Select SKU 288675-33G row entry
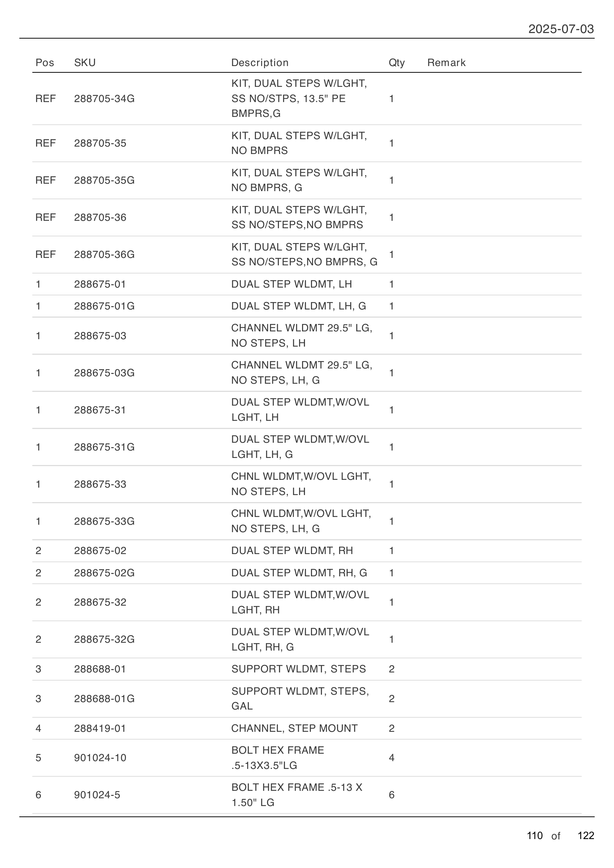Viewport: 614px width, 868px height. click(x=104, y=521)
